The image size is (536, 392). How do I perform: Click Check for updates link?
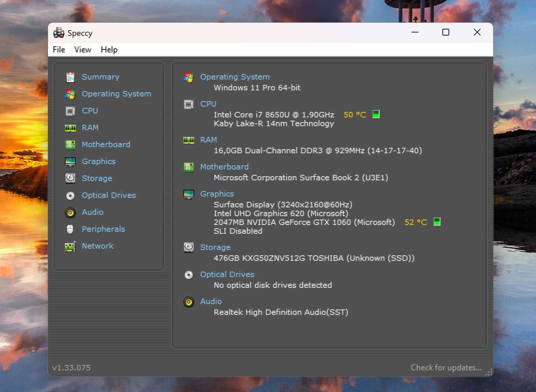(x=446, y=368)
